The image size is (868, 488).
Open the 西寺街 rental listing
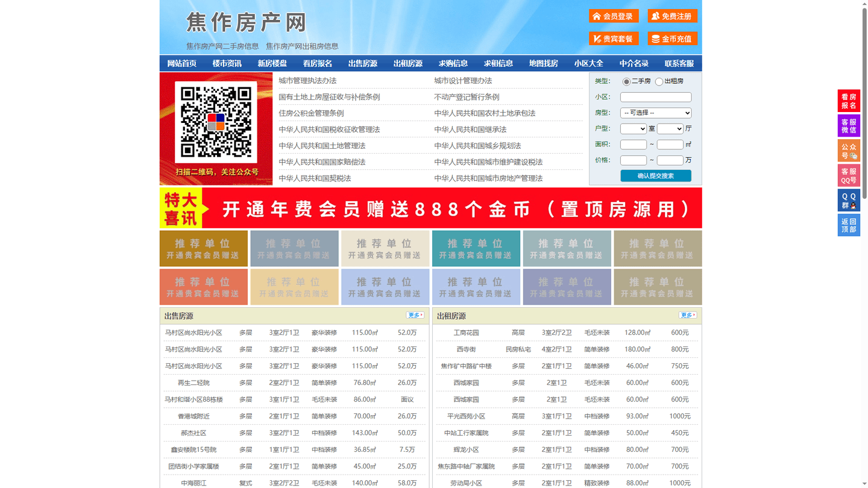(x=466, y=349)
